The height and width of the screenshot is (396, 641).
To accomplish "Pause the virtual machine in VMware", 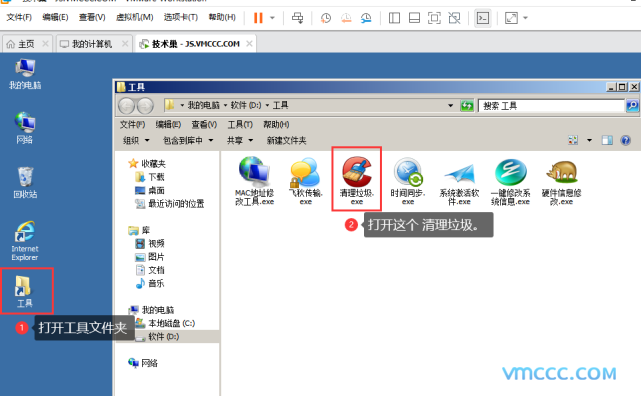I will tap(258, 18).
